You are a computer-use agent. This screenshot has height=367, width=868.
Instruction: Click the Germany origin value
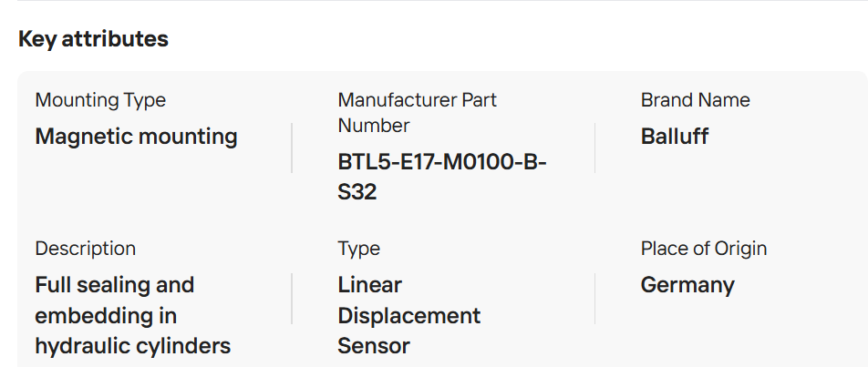point(687,286)
